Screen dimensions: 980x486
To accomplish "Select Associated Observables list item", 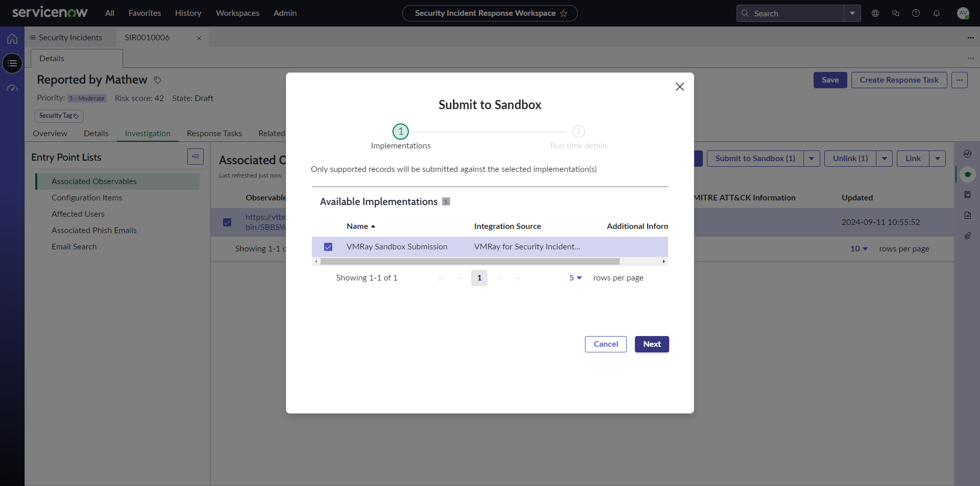I will [x=117, y=182].
